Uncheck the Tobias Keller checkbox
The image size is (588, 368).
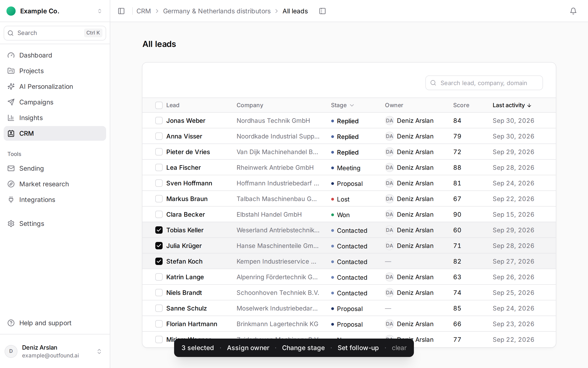159,230
